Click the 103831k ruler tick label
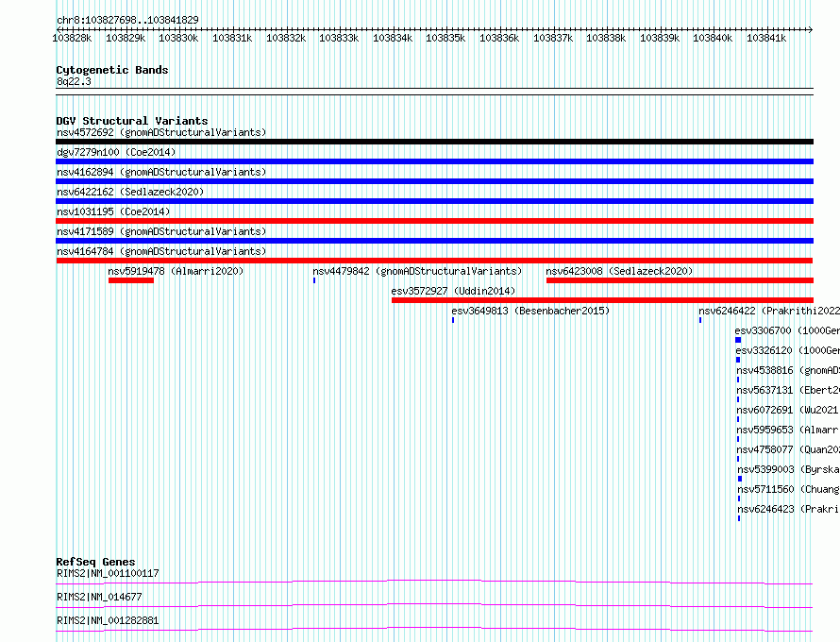840x642 pixels. [x=232, y=38]
